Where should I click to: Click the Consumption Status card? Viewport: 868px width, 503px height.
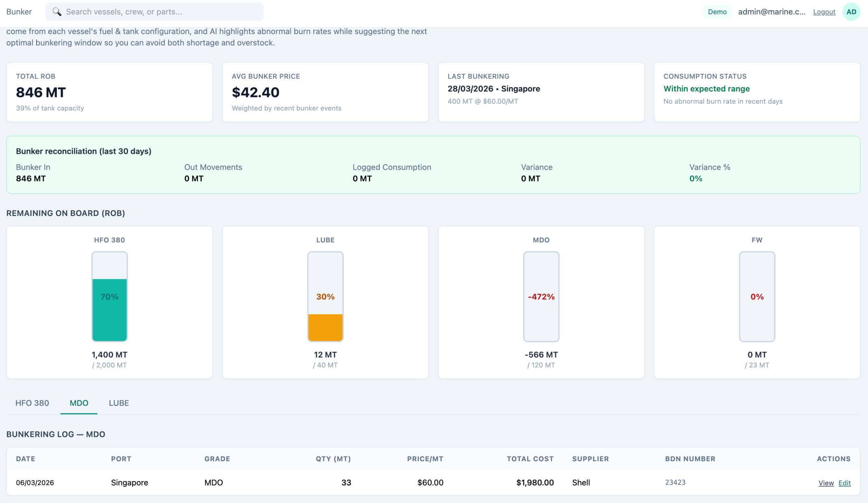pyautogui.click(x=757, y=91)
